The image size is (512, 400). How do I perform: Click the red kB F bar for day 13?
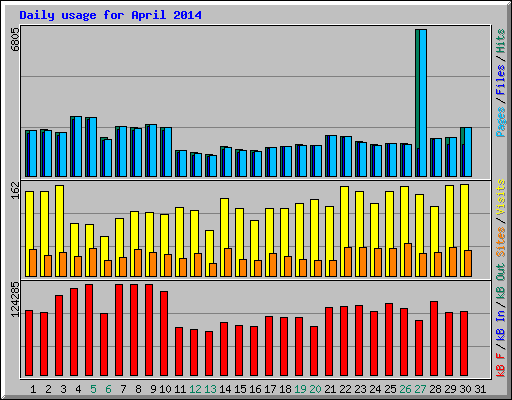coord(209,354)
